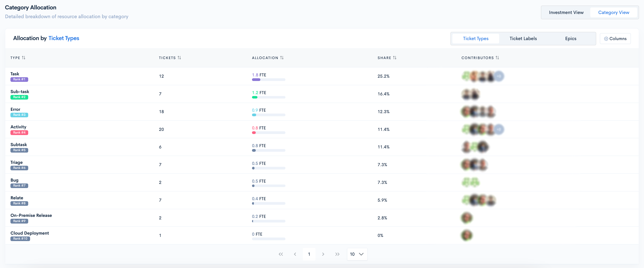This screenshot has width=644, height=268.
Task: Sort by Allocation column arrows
Action: point(282,58)
